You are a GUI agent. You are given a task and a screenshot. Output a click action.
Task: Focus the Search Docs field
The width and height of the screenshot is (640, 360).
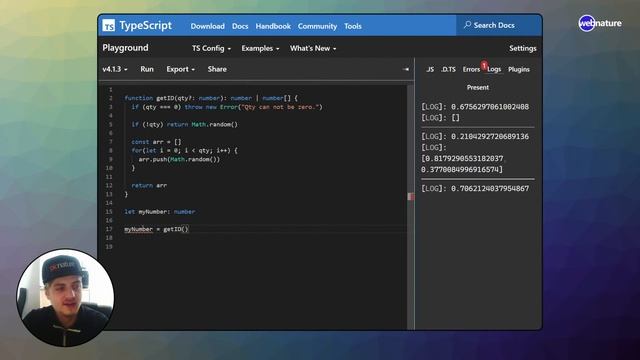[x=499, y=25]
